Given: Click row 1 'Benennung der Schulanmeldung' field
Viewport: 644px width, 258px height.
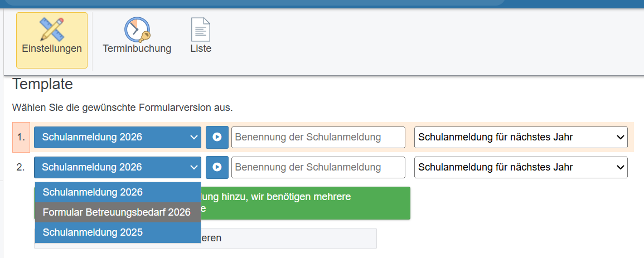Looking at the screenshot, I should (318, 137).
